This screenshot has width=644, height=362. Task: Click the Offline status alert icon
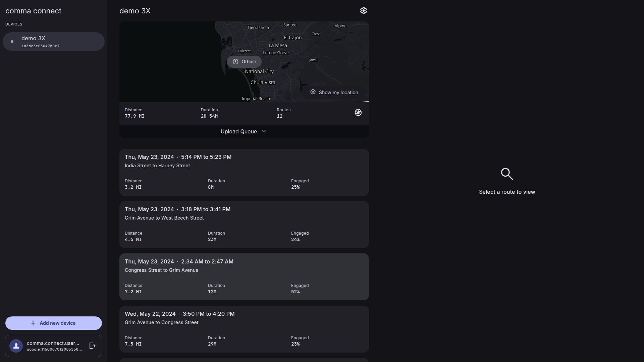(x=235, y=62)
